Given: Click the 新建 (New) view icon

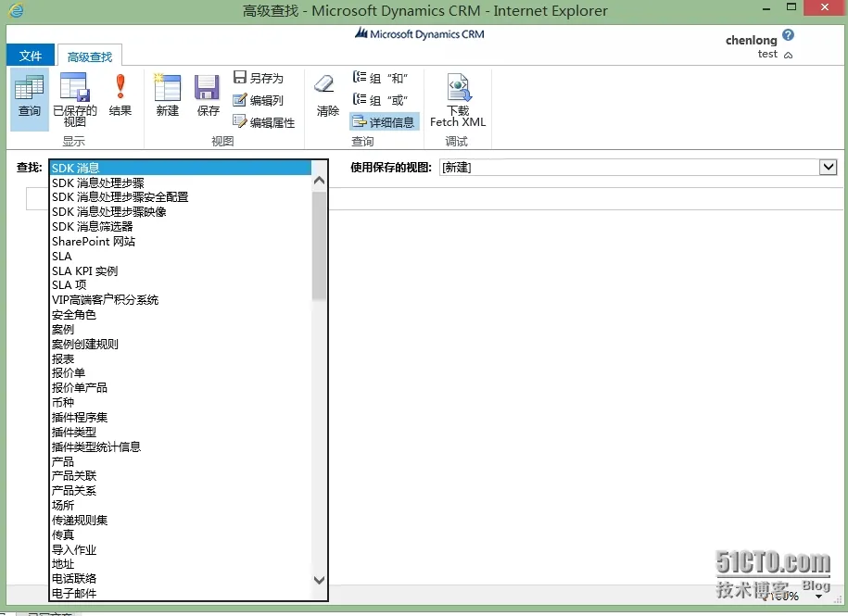Looking at the screenshot, I should click(x=168, y=95).
